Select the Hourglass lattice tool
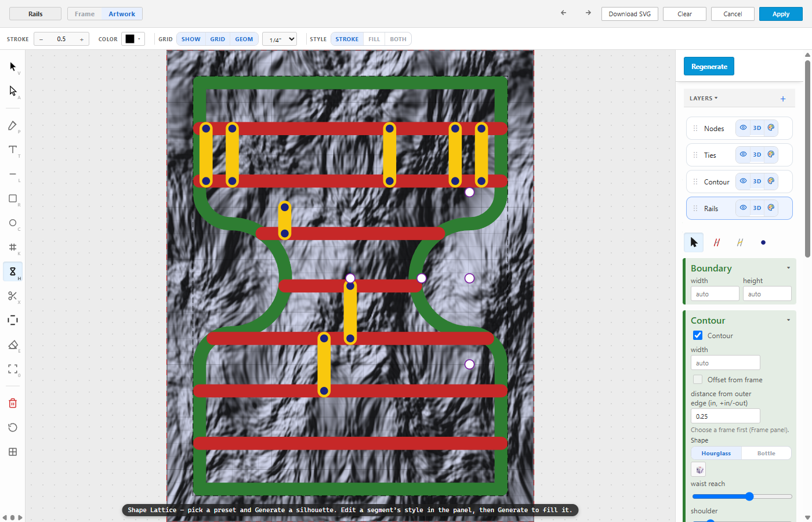This screenshot has height=522, width=812. point(13,271)
